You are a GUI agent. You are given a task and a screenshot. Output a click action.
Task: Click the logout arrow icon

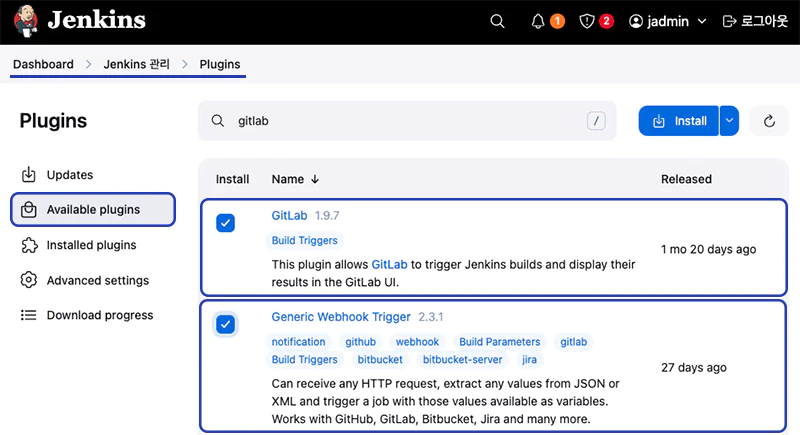point(730,21)
